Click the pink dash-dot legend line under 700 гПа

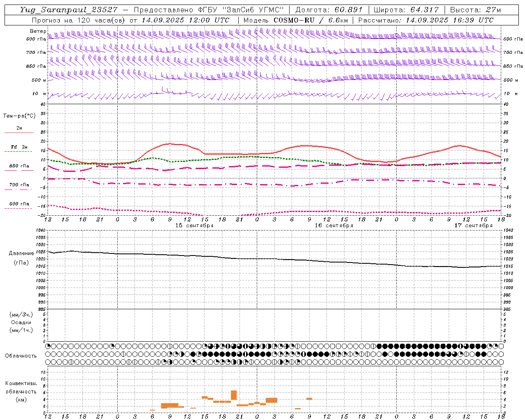tap(18, 189)
